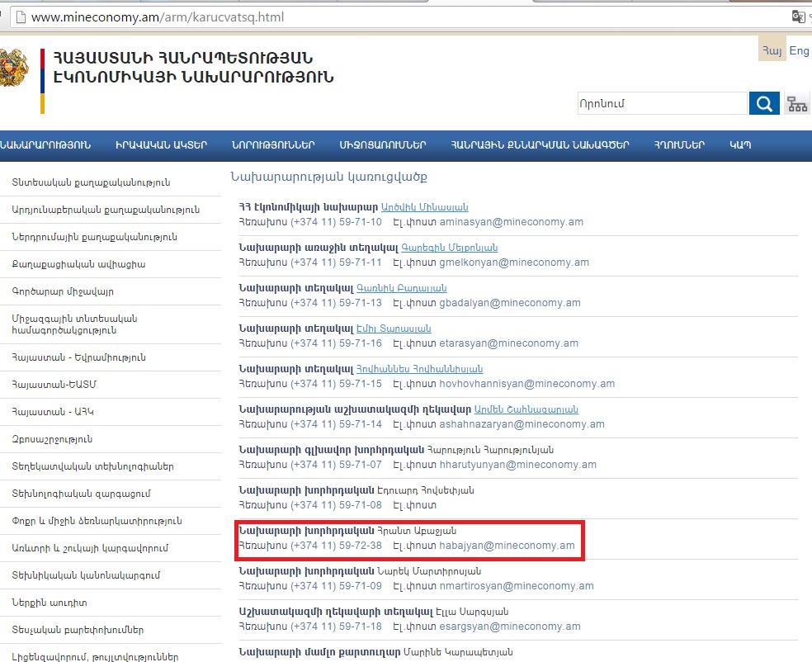Screen dimensions: 812x662
Task: Open minister Արծվին Մինասյան's profile link
Action: click(x=425, y=207)
